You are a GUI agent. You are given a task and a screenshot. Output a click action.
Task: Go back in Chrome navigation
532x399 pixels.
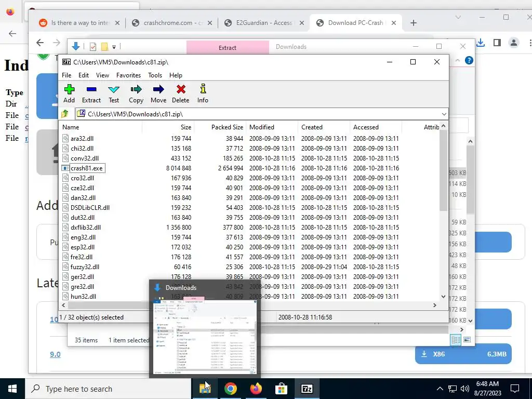[40, 43]
